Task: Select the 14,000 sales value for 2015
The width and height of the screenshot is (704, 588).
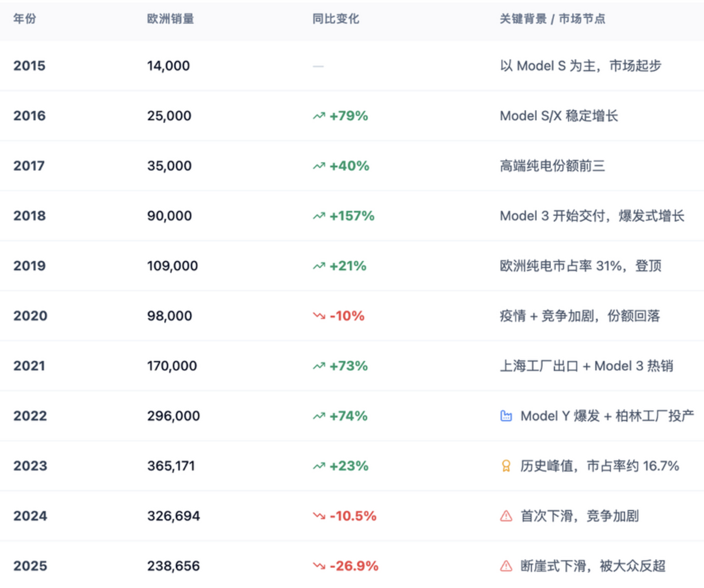Action: coord(168,66)
